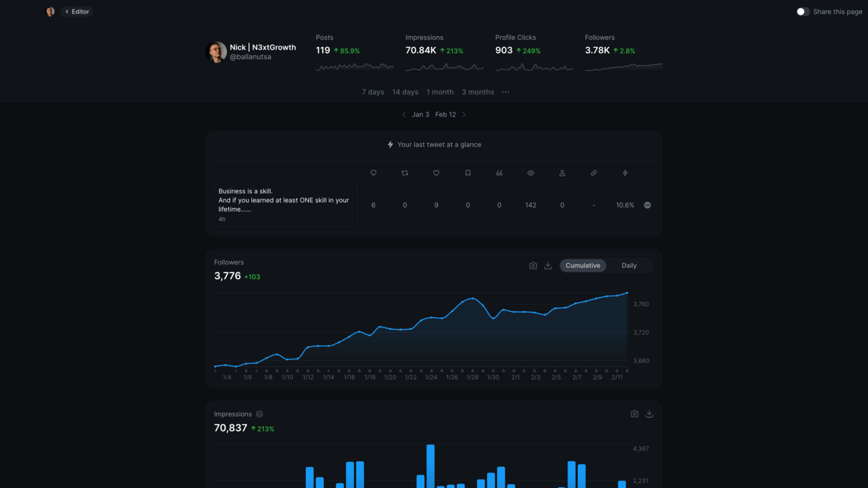The image size is (868, 488).
Task: Click the quotes column icon
Action: 499,173
